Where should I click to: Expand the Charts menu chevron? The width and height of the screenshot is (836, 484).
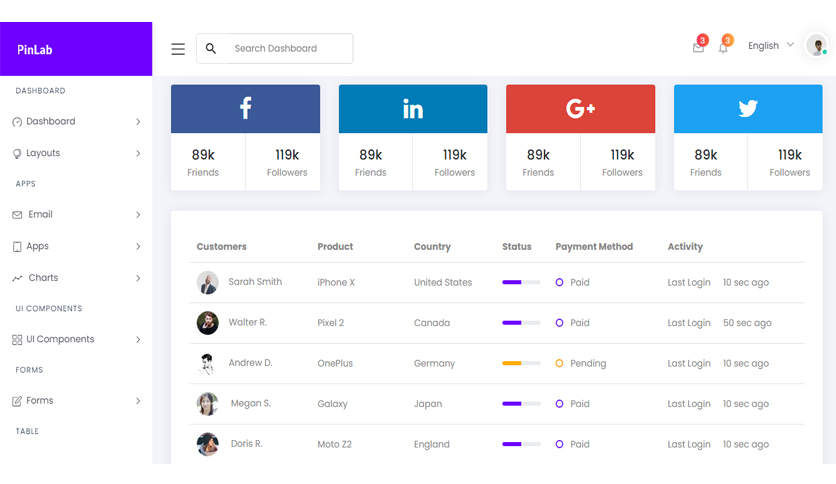(x=138, y=278)
